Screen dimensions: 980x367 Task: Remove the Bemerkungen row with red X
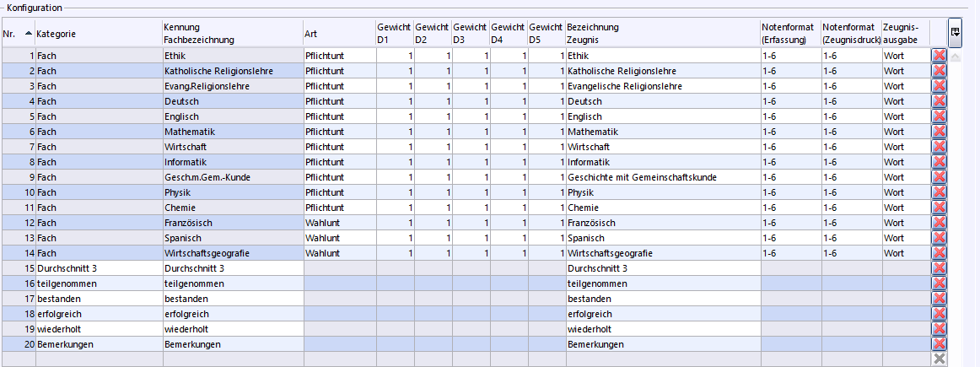pyautogui.click(x=938, y=344)
